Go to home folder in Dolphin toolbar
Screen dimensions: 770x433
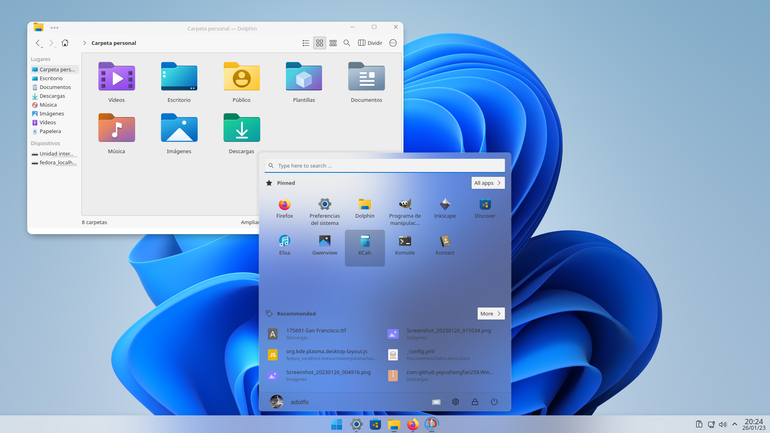(x=65, y=43)
